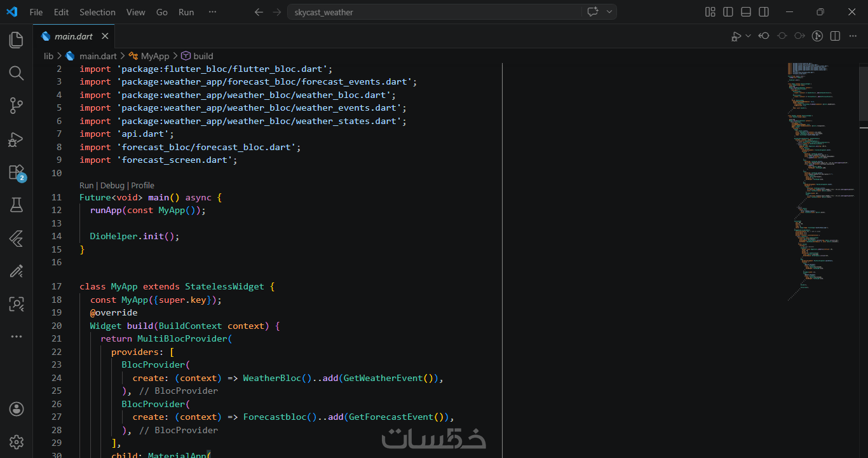Screen dimensions: 868x458
Task: Open the lib breadcrumb folder
Action: tap(48, 56)
